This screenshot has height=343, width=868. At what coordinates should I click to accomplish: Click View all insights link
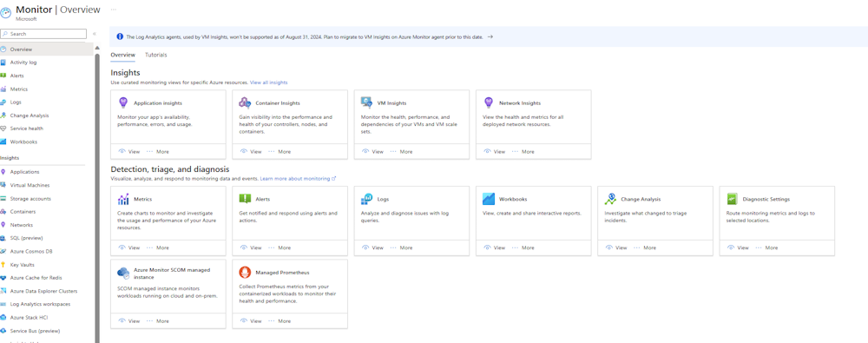point(268,82)
